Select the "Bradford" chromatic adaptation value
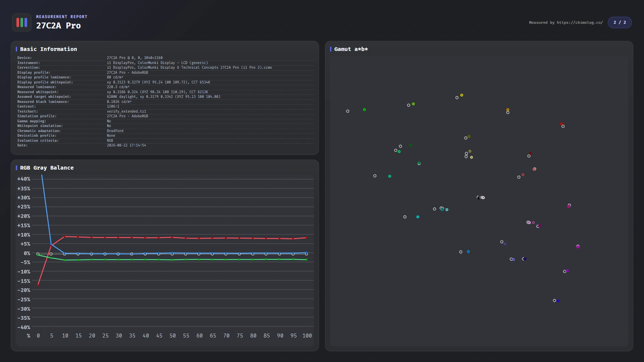This screenshot has width=644, height=362. (115, 131)
